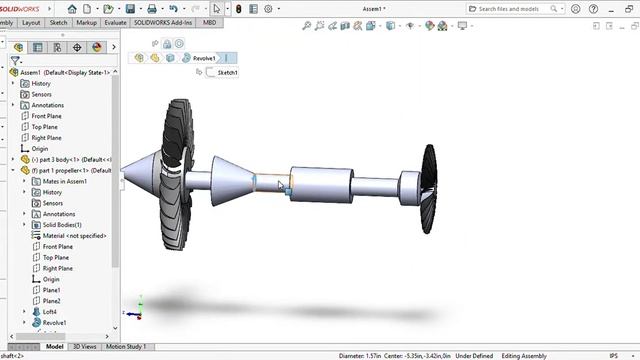
Task: Open the Help question mark
Action: [593, 9]
